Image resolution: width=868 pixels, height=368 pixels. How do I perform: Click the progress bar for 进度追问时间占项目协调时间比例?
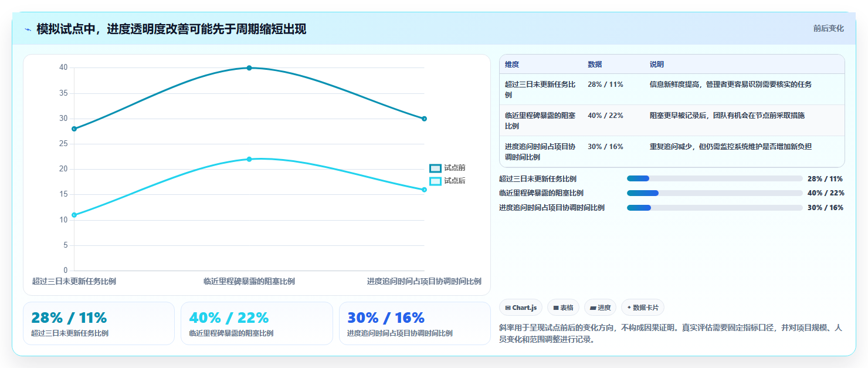[714, 208]
